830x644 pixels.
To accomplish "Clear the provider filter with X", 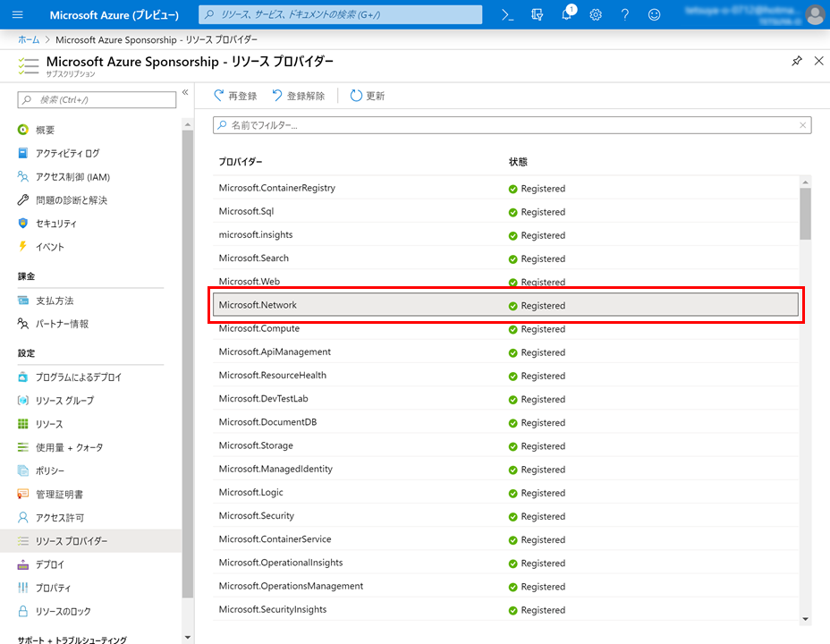I will 802,125.
